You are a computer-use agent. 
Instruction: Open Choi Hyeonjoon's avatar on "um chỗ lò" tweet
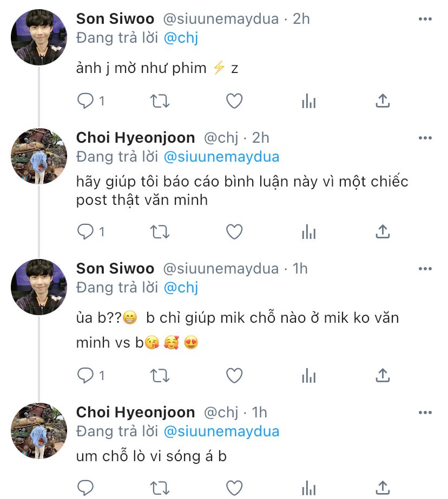tap(38, 430)
